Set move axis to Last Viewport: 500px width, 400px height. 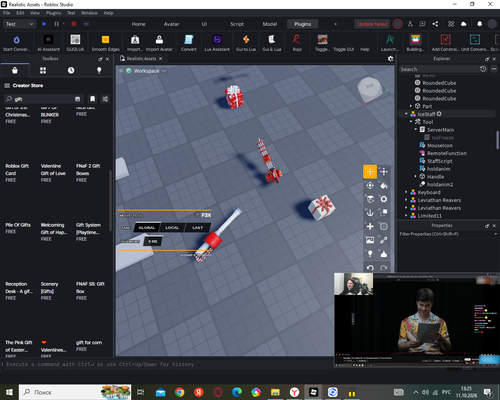point(197,228)
